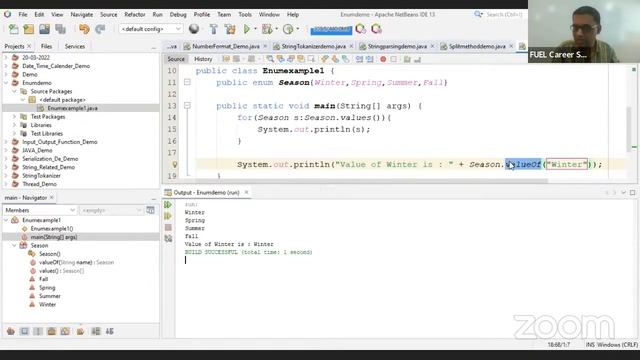This screenshot has height=360, width=640.
Task: Click the Source view button
Action: click(x=176, y=59)
